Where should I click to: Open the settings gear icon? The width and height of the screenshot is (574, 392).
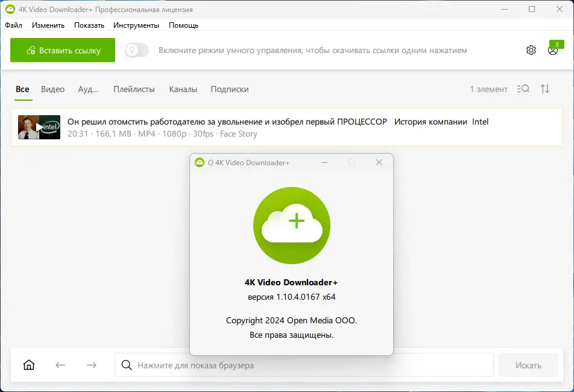tap(531, 50)
